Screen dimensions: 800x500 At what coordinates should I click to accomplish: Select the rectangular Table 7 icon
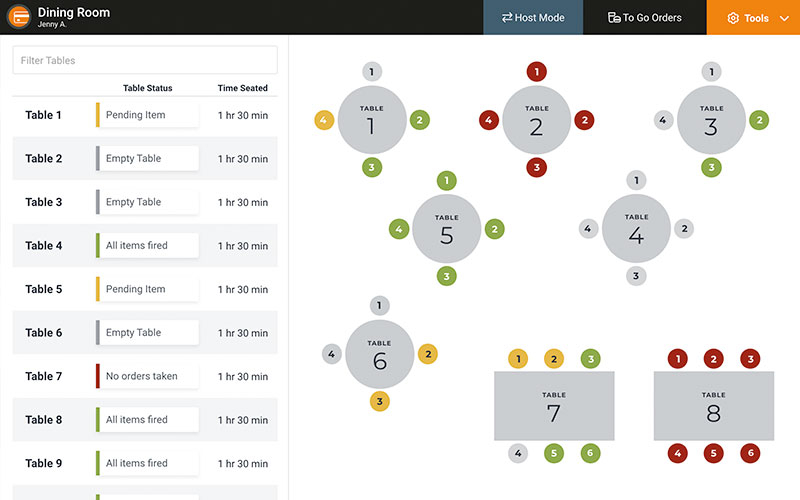click(554, 406)
